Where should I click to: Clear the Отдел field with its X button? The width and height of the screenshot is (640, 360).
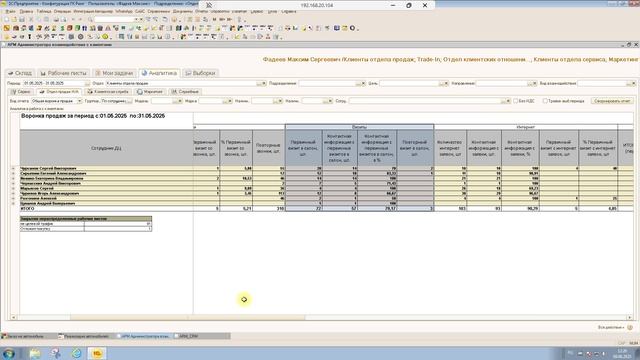tap(264, 83)
